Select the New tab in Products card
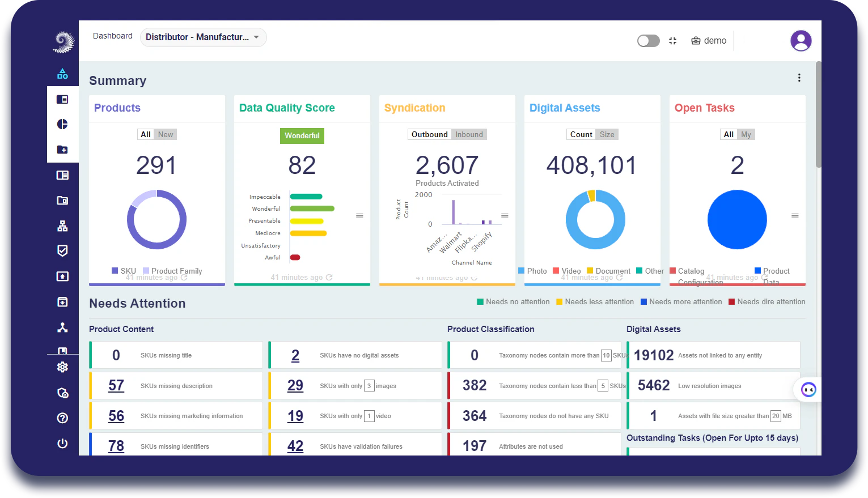The width and height of the screenshot is (868, 498). [x=166, y=134]
